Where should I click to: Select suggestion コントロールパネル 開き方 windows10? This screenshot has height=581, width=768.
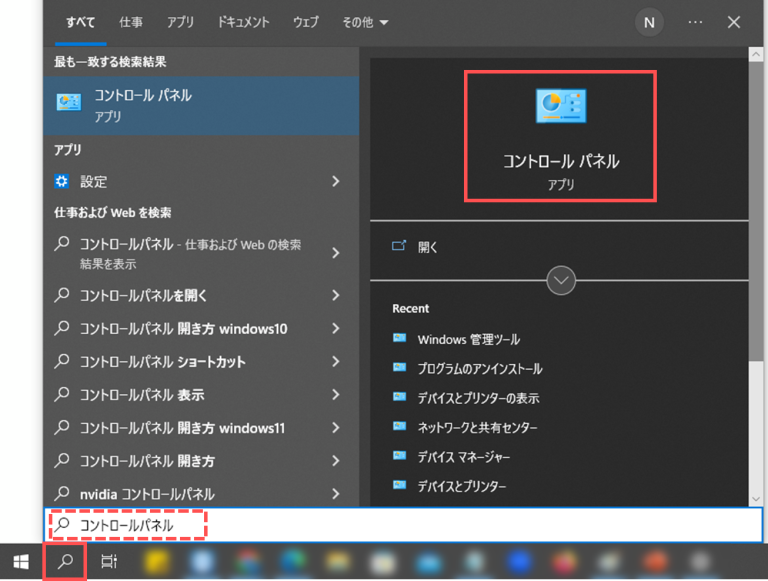(184, 329)
